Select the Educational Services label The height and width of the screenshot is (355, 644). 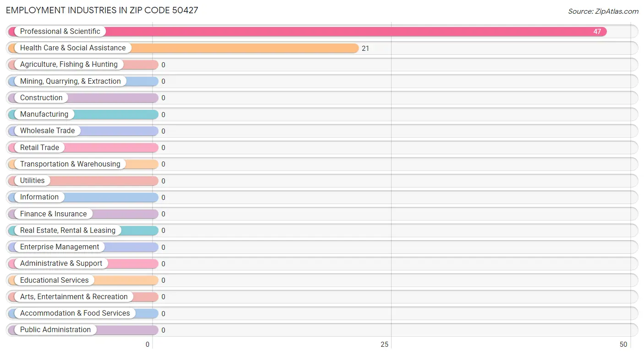pyautogui.click(x=55, y=280)
